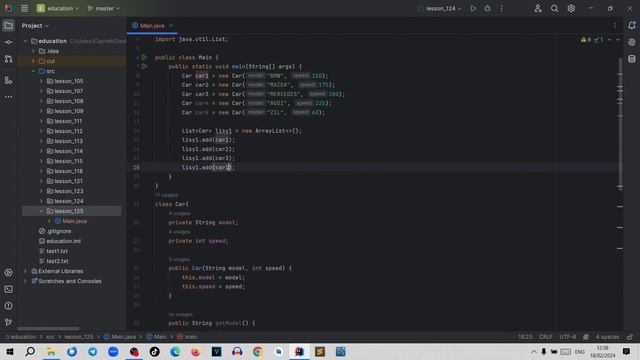The height and width of the screenshot is (360, 640).
Task: Open the Problems tool window
Action: pos(8,306)
